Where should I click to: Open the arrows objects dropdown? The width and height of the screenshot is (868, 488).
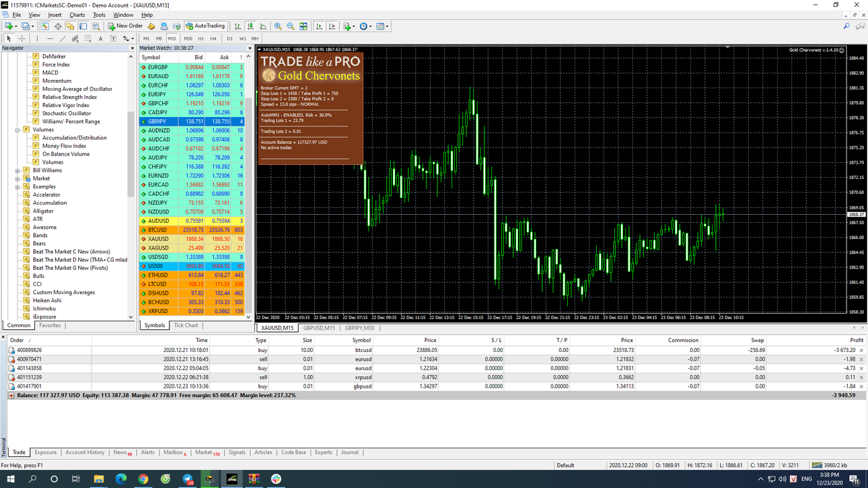point(128,38)
